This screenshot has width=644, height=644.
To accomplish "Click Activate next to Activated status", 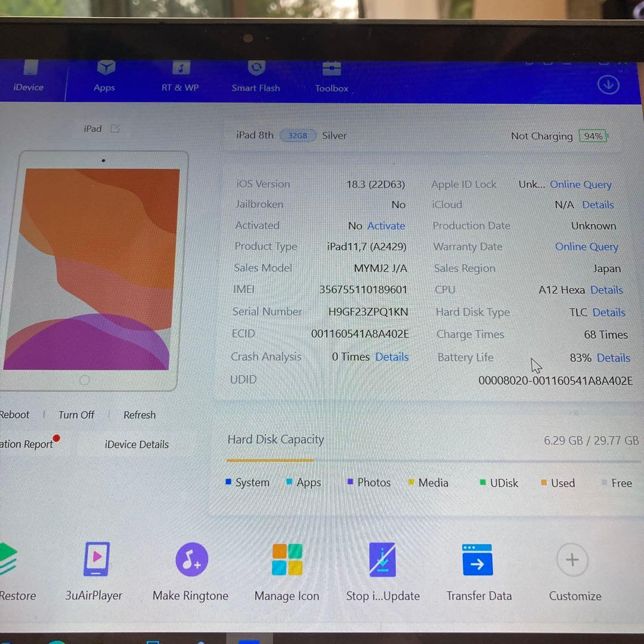I will pos(386,225).
